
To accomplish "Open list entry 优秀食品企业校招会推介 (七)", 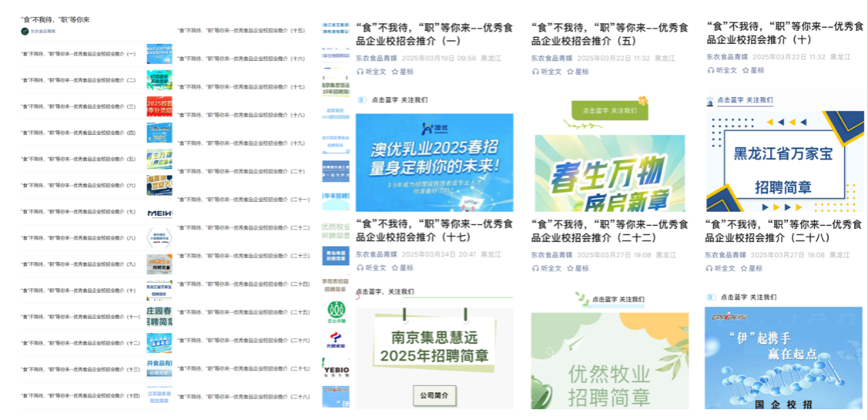I will (78, 211).
